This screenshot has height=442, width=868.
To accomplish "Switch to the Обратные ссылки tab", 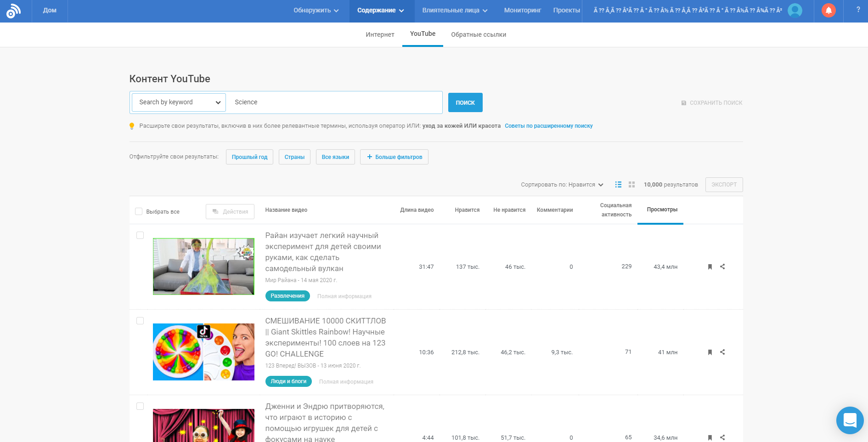I will point(479,34).
